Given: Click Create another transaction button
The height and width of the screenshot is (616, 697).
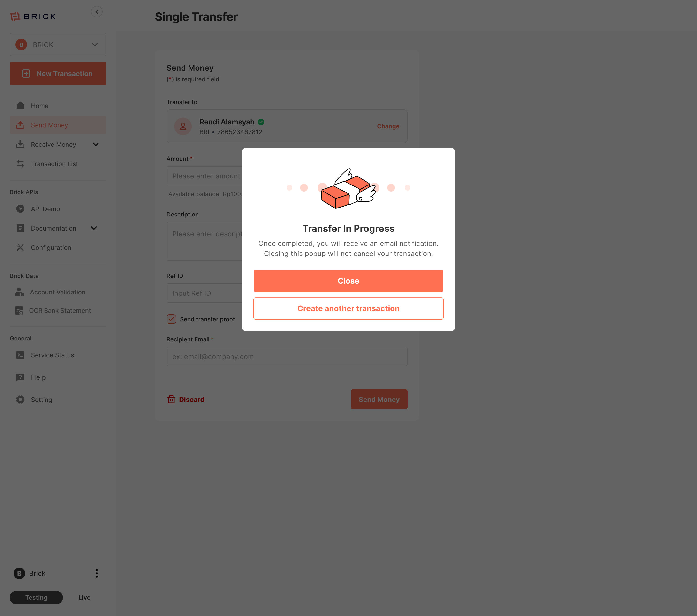Looking at the screenshot, I should pos(348,308).
